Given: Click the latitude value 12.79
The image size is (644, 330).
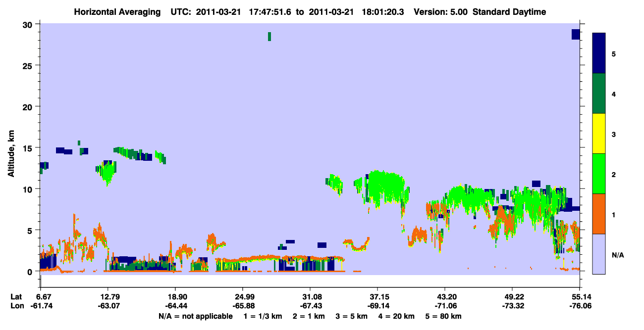Looking at the screenshot, I should (x=107, y=297).
